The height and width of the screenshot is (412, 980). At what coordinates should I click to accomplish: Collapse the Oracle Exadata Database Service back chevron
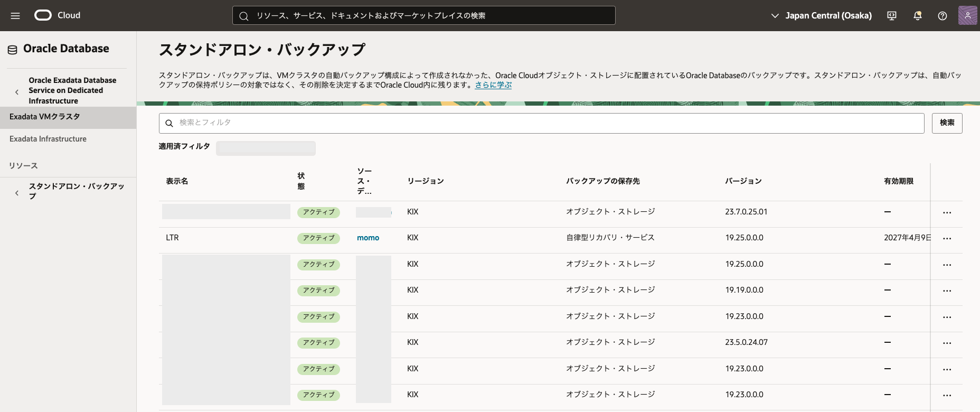point(17,92)
